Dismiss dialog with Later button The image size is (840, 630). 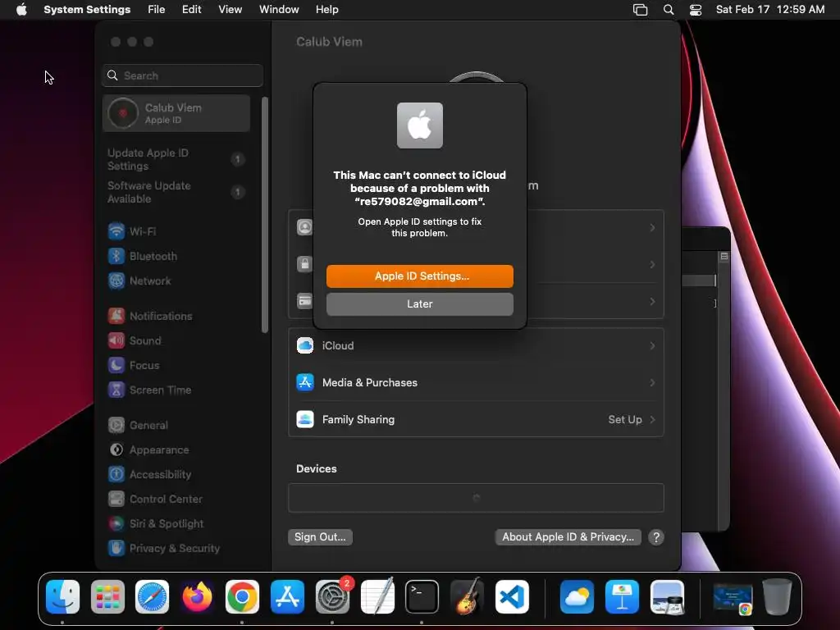[419, 304]
